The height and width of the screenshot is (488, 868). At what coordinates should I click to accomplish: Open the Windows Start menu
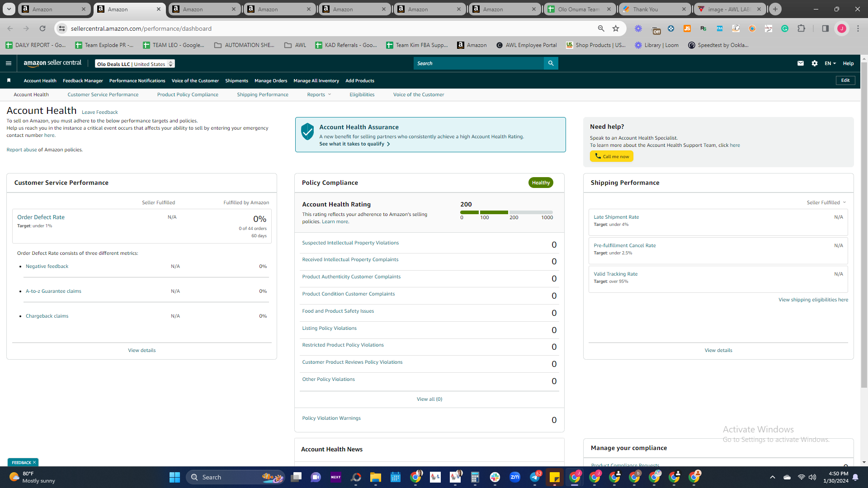point(175,477)
